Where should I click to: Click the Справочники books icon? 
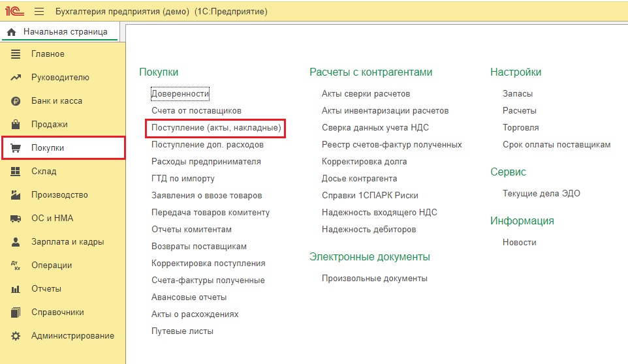click(16, 312)
